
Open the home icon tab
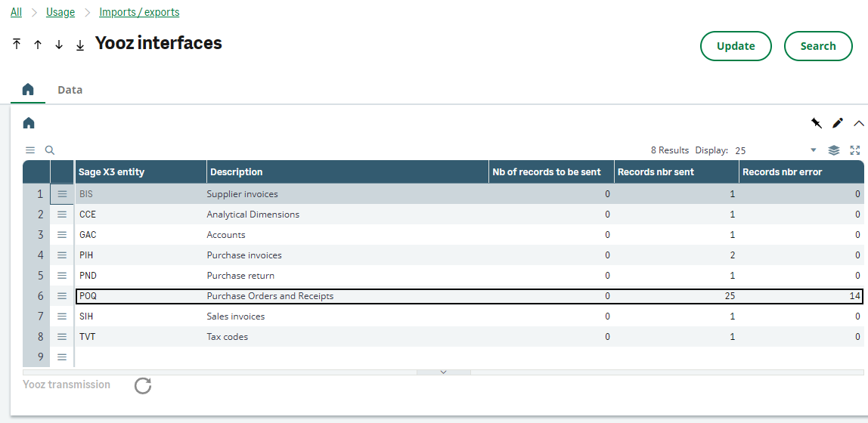point(28,90)
